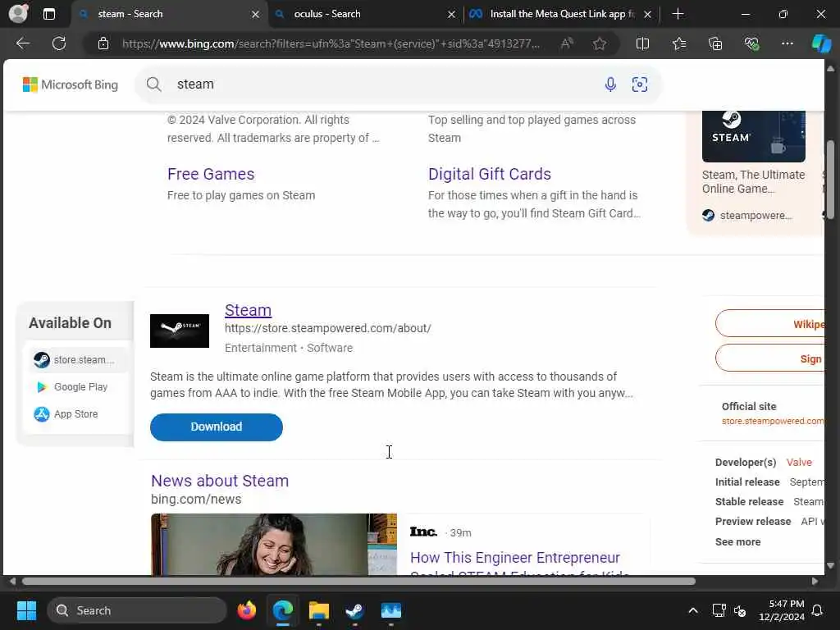The width and height of the screenshot is (840, 630).
Task: Click the browser back arrow
Action: (23, 43)
